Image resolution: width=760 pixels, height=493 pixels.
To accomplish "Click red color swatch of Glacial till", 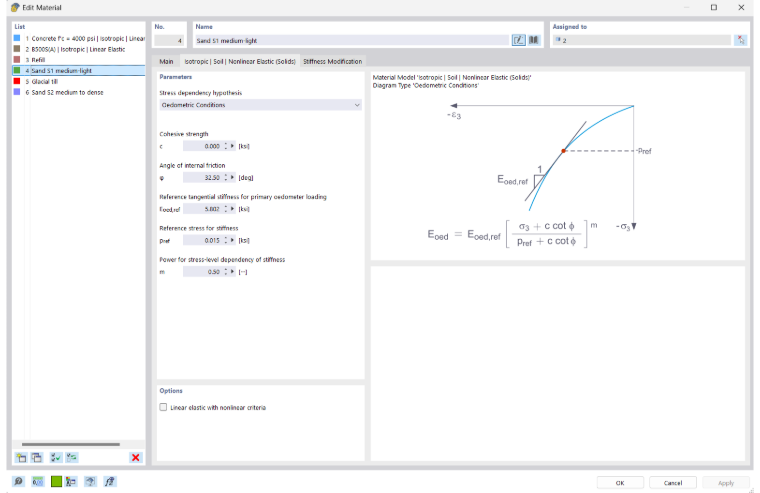I will coord(17,81).
